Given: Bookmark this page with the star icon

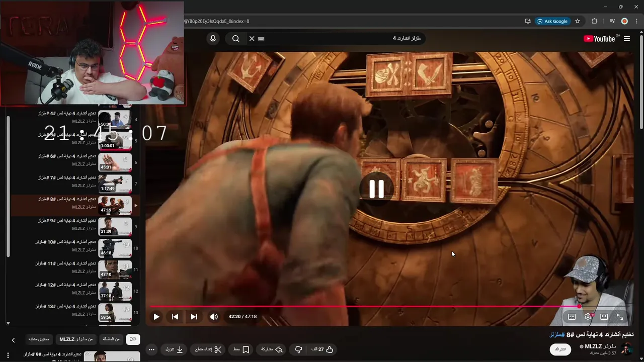Looking at the screenshot, I should pos(578,21).
